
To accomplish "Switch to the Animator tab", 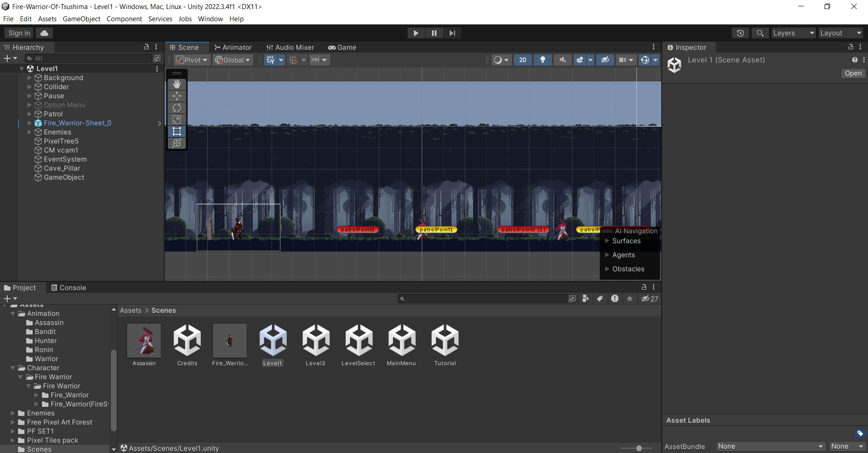I will [x=233, y=48].
